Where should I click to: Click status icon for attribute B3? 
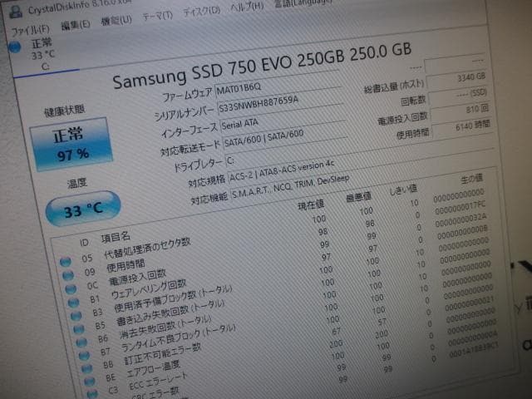point(76,316)
